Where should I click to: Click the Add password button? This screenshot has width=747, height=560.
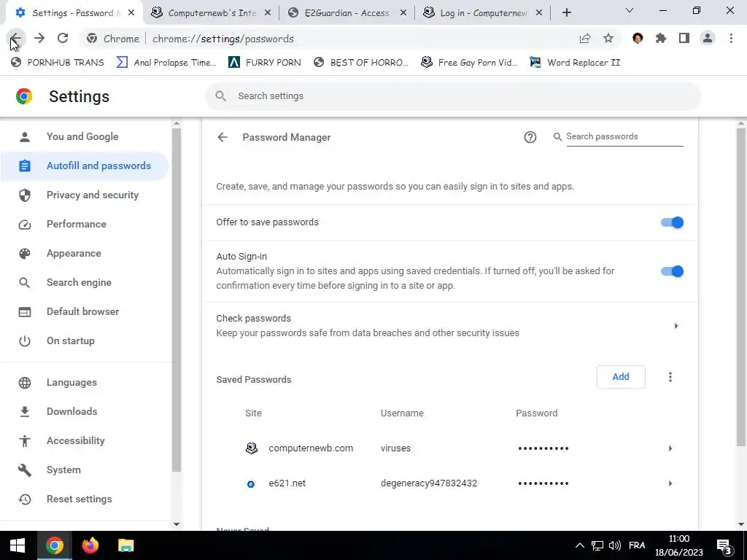coord(621,377)
